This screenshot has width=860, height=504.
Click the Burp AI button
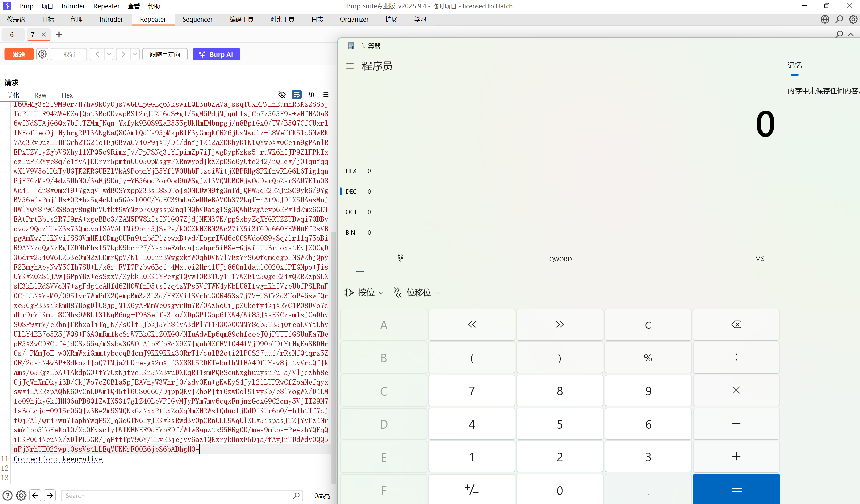[217, 54]
